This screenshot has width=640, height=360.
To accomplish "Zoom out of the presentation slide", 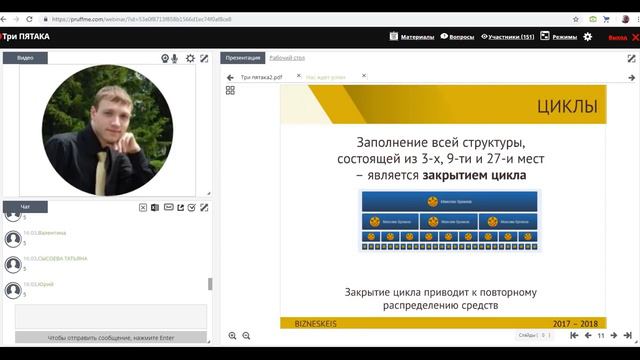I will tap(246, 336).
